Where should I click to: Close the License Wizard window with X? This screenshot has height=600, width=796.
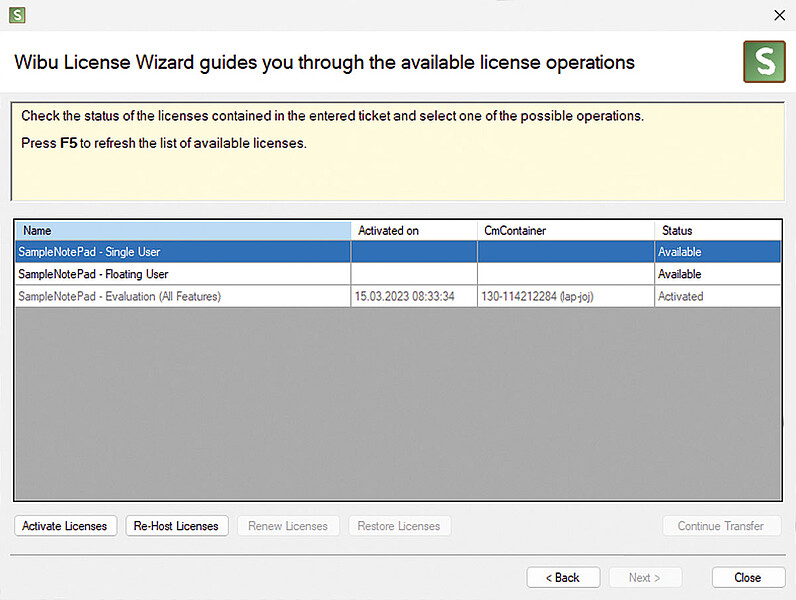point(779,15)
